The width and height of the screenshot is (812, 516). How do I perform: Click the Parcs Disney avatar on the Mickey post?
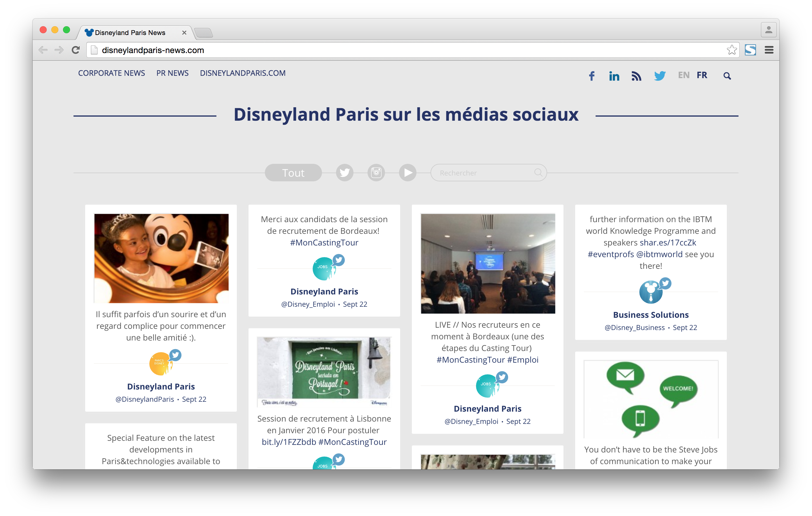(161, 364)
